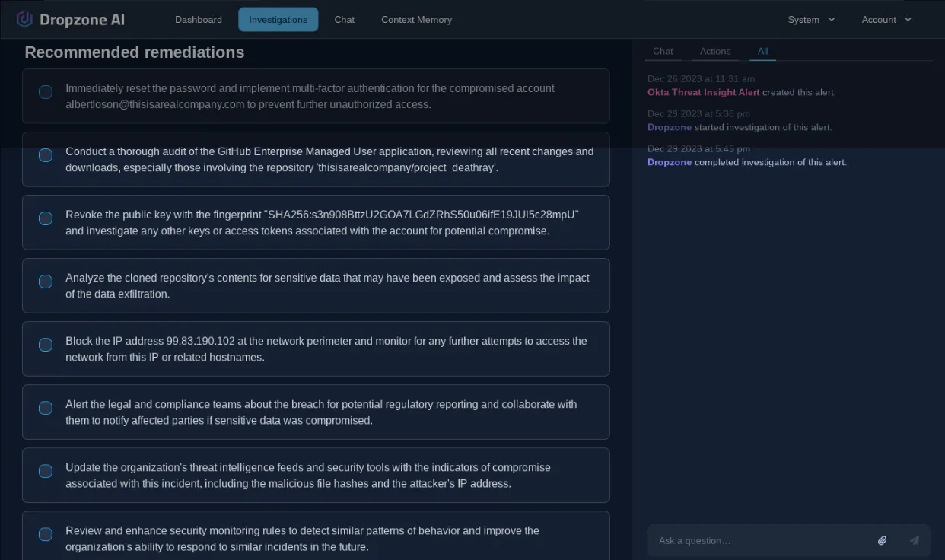Click the send message icon
The image size is (945, 560).
(914, 540)
